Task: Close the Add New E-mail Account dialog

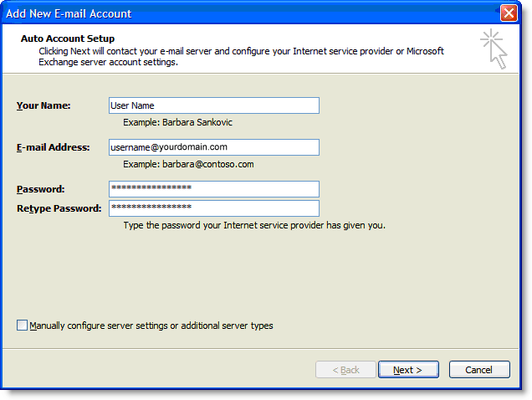Action: pyautogui.click(x=508, y=13)
